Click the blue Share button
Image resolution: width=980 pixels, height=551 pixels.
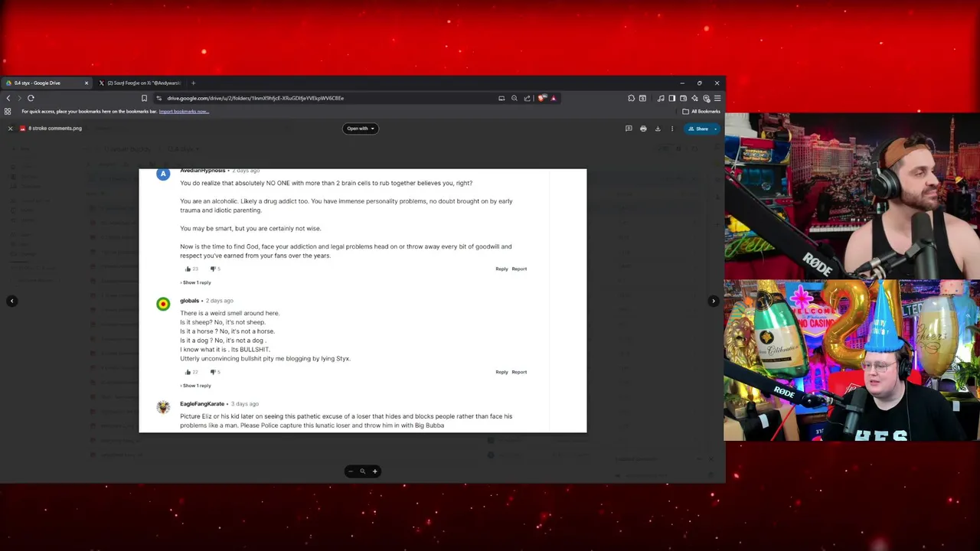click(698, 129)
